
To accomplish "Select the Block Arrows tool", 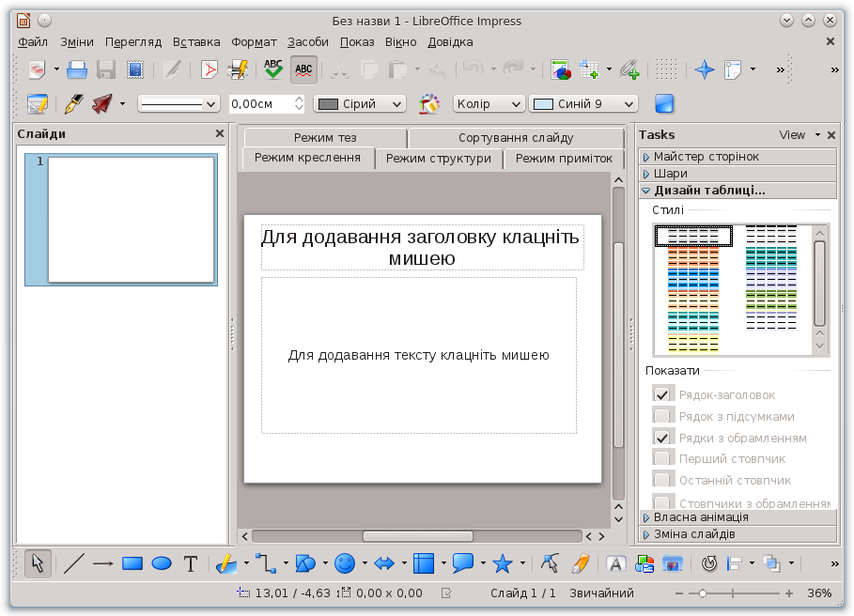I will coord(384,563).
